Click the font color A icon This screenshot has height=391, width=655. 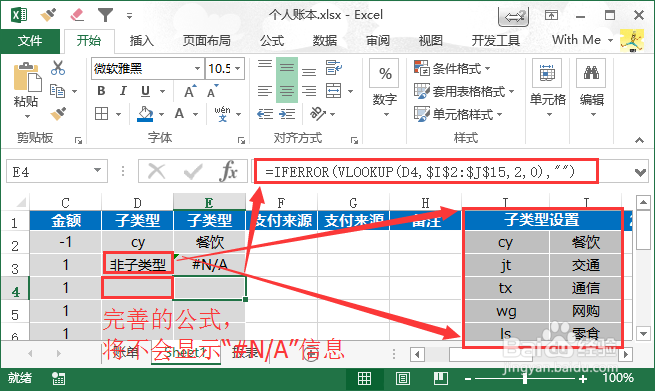coord(179,114)
